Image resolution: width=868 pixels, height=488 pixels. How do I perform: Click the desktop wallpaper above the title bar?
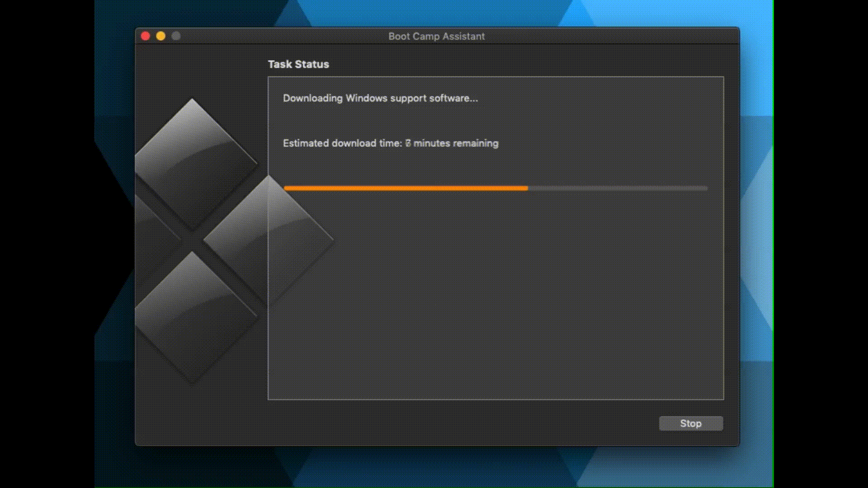pyautogui.click(x=434, y=13)
